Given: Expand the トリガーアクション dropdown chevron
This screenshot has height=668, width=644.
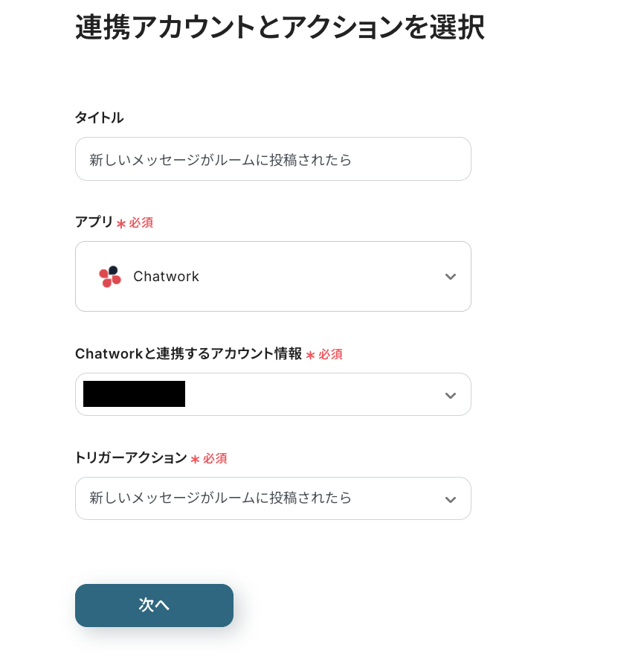Looking at the screenshot, I should 450,499.
